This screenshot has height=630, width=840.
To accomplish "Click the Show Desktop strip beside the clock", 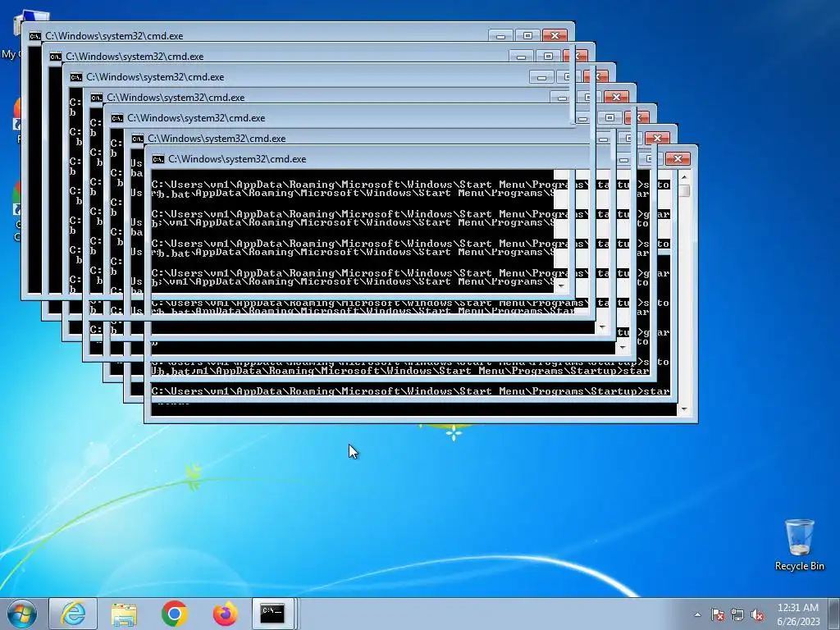I will (x=835, y=614).
